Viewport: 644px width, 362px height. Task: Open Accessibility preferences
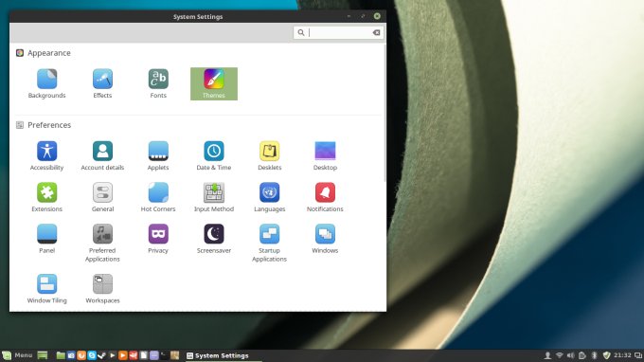click(46, 156)
